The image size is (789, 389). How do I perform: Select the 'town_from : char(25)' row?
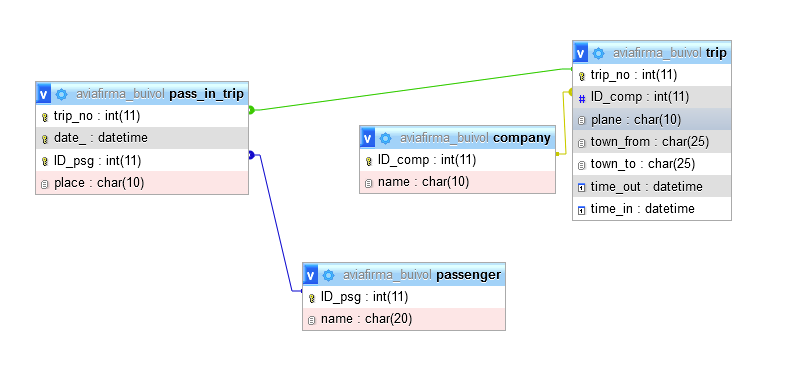(652, 142)
